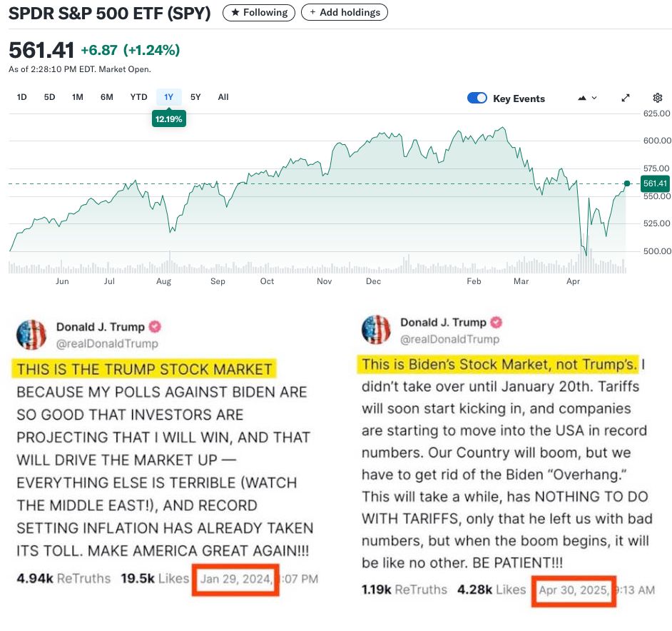Toggle Key Events switch off
Screen dimensions: 672x631
(x=477, y=98)
